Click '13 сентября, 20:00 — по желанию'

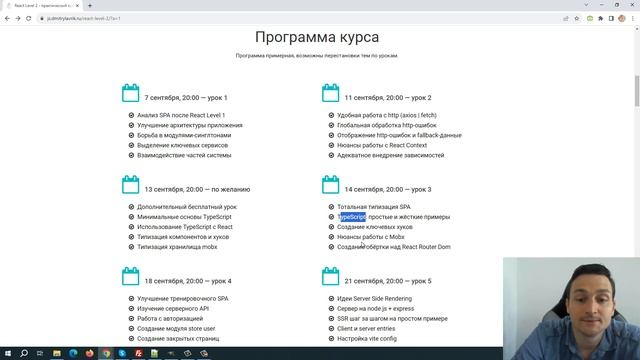(197, 189)
